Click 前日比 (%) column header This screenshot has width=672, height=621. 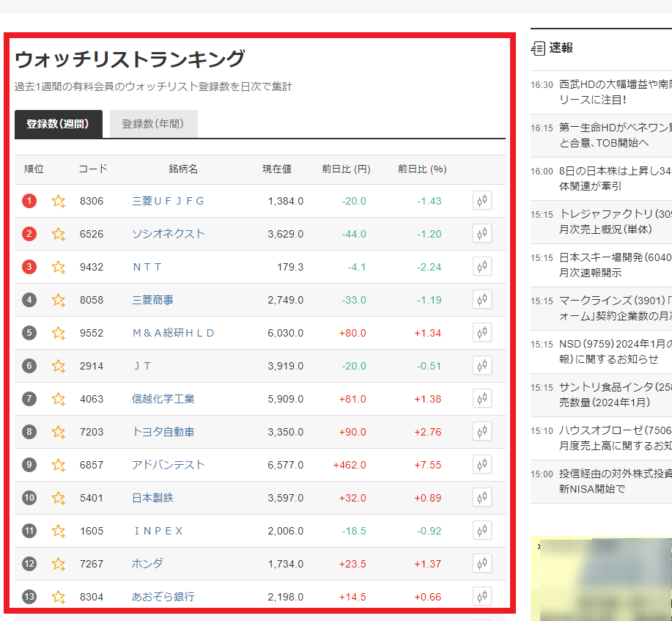pos(422,169)
